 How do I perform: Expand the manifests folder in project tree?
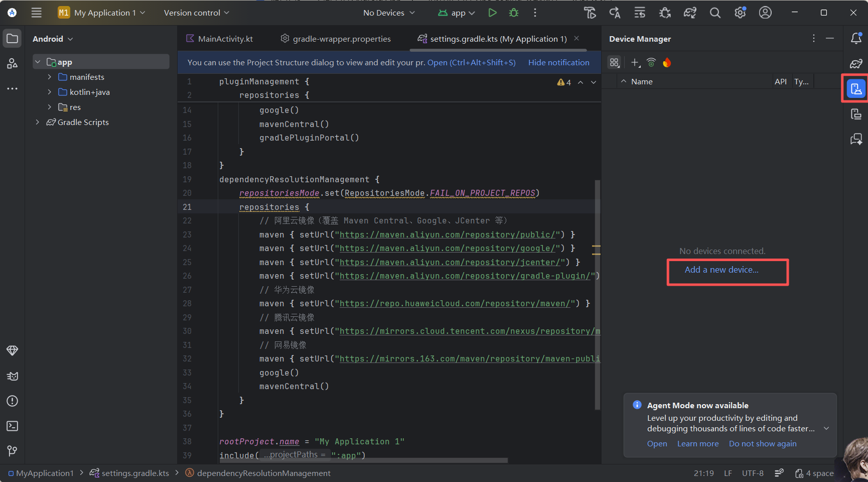(x=49, y=77)
